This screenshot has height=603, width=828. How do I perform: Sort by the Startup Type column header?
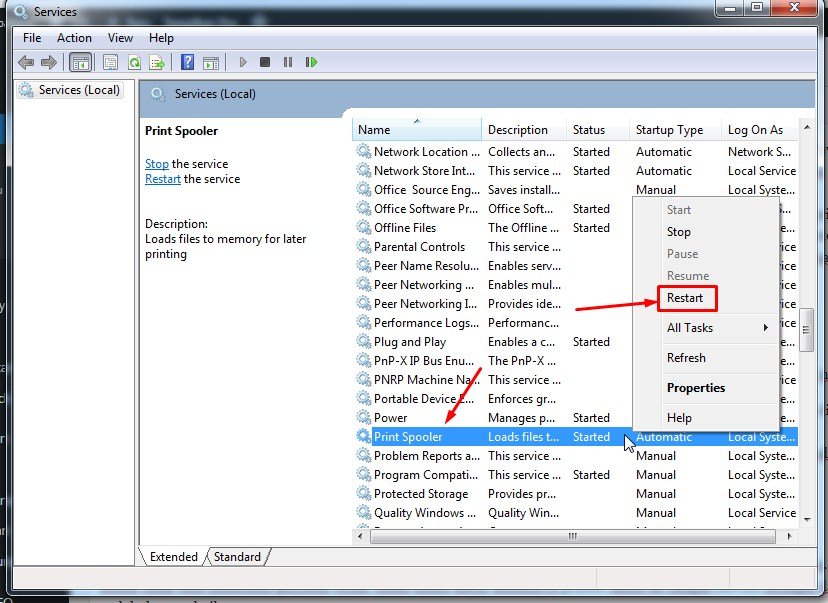[x=675, y=130]
